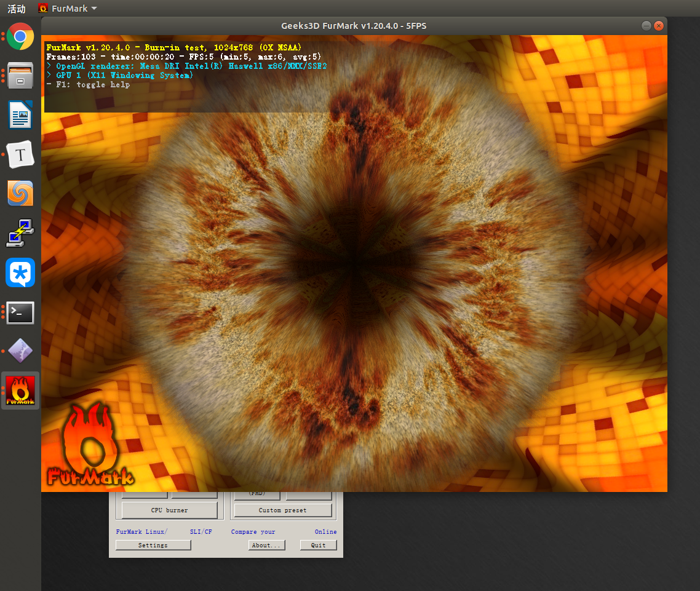Launch Google Chrome from the dock

(x=20, y=37)
